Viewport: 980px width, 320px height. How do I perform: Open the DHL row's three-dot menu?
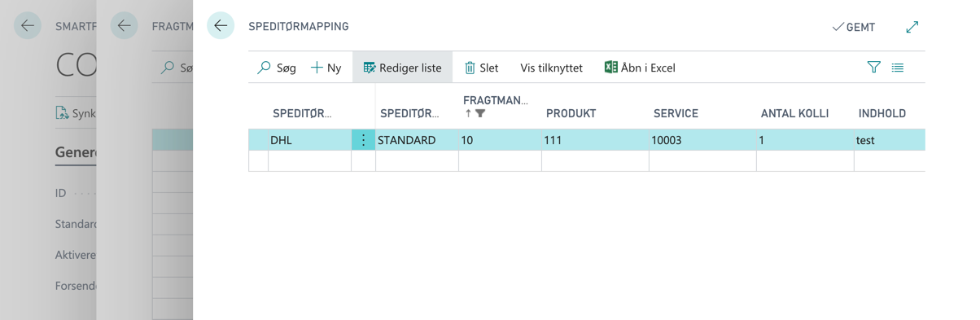(363, 140)
